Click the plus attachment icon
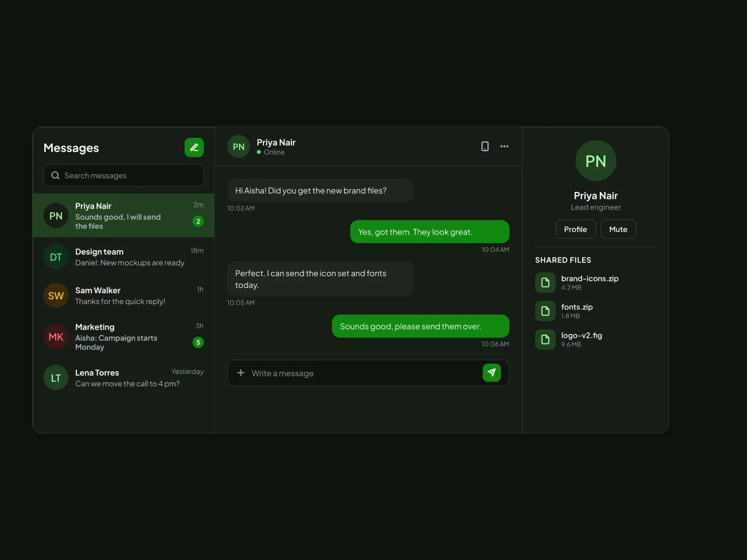This screenshot has height=560, width=747. [x=241, y=373]
